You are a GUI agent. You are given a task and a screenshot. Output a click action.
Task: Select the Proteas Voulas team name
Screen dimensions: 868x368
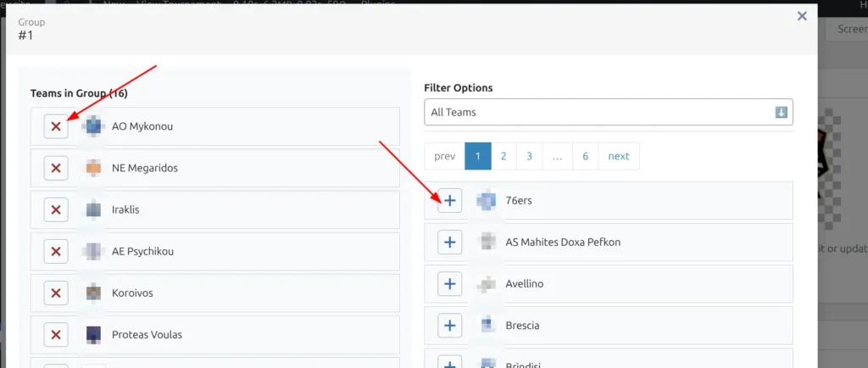pos(147,334)
